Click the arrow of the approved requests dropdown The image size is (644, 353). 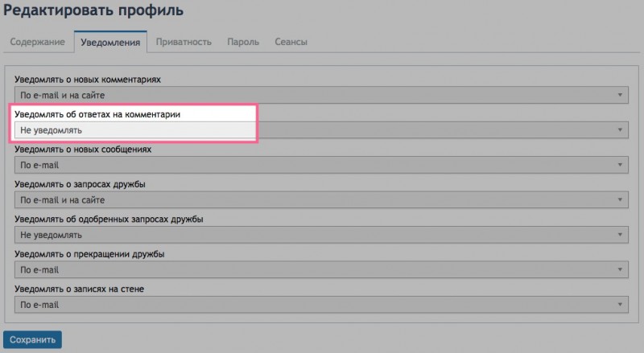click(x=620, y=235)
